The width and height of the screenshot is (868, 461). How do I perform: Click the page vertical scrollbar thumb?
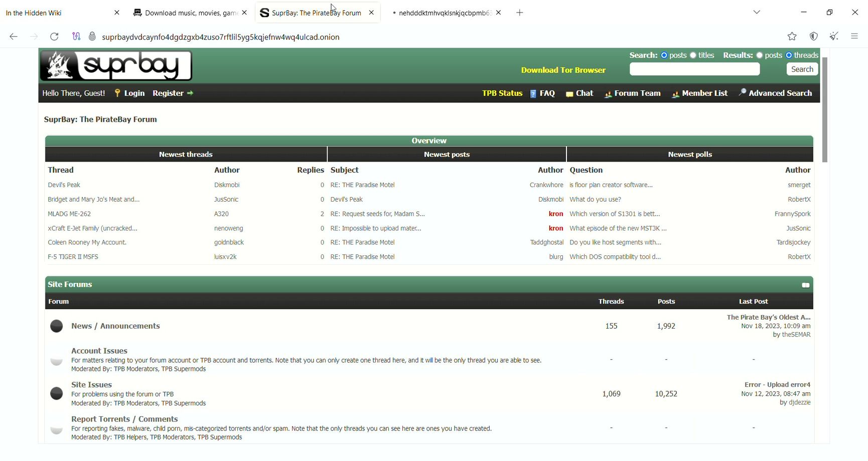tap(824, 109)
